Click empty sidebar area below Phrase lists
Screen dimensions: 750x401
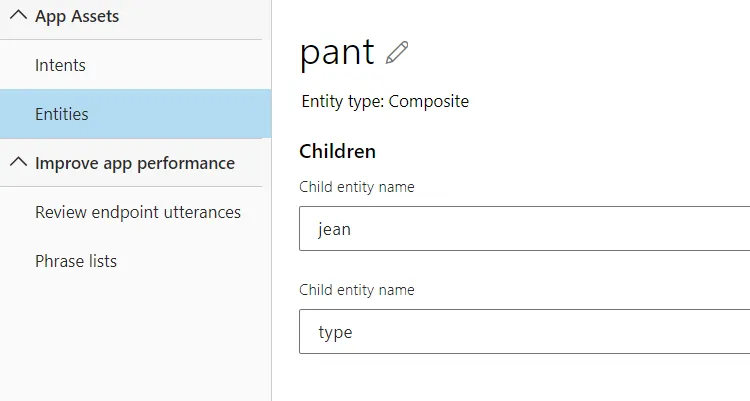135,340
